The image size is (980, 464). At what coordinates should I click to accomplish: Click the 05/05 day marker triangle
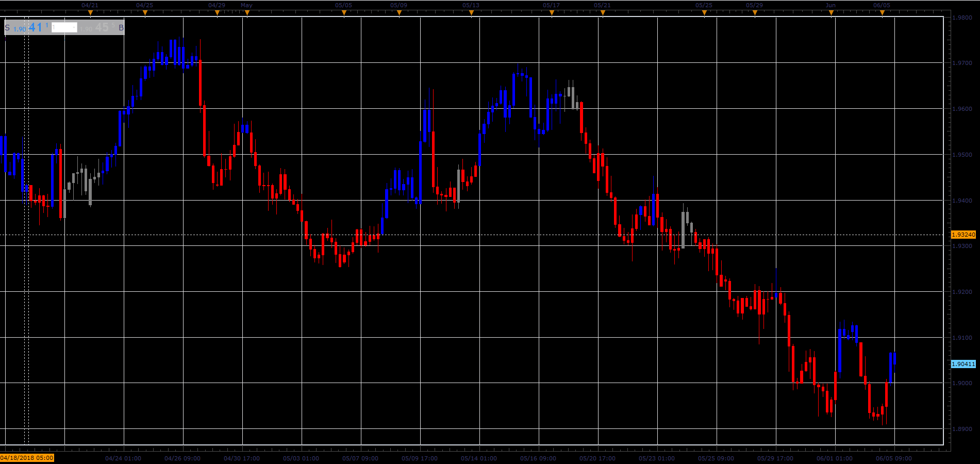click(344, 13)
